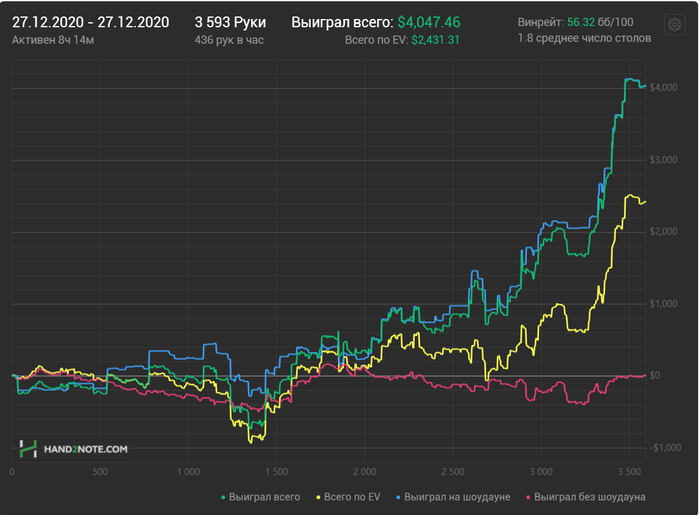
Task: Toggle the 'Выиграл на шоудауне' legend series
Action: (453, 497)
